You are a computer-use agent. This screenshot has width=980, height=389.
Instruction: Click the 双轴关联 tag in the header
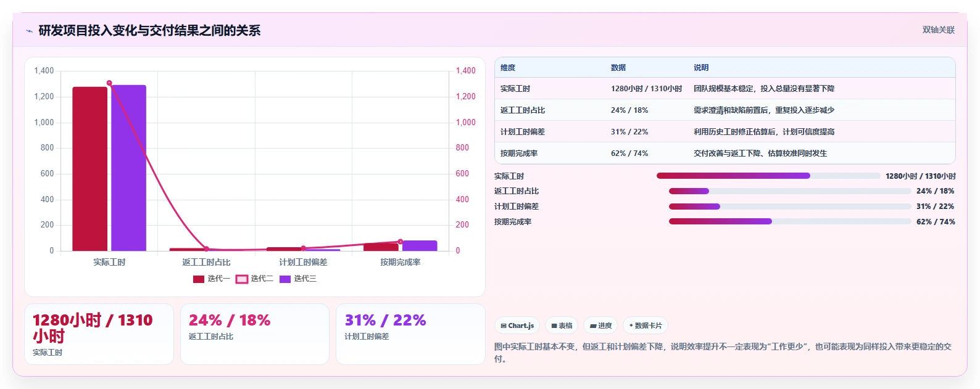tap(938, 30)
